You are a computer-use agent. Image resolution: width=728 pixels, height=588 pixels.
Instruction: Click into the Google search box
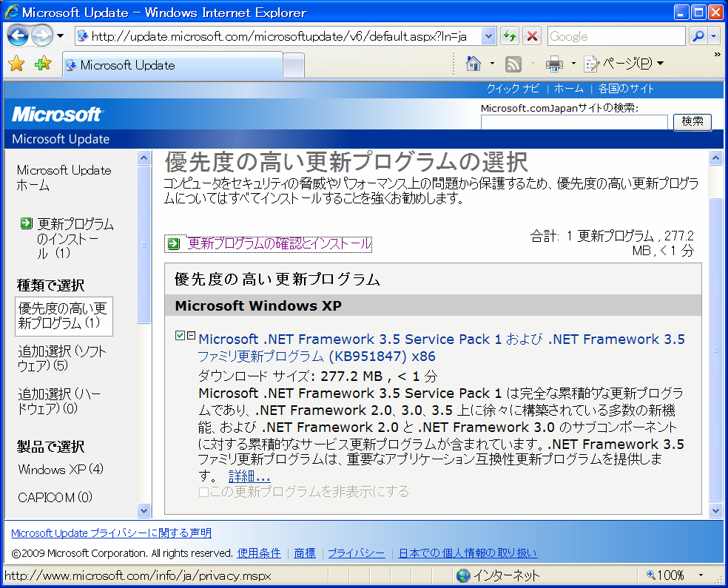click(616, 36)
